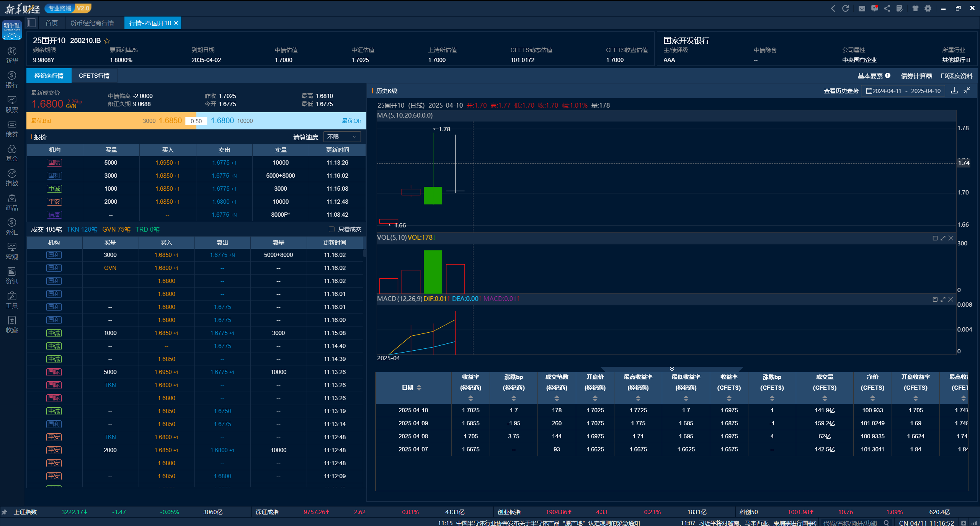
Task: Open F9深度资料 link
Action: coord(956,76)
